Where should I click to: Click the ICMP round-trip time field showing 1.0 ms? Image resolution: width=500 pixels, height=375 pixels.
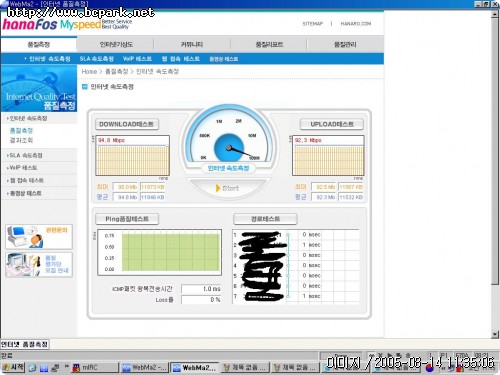201,289
